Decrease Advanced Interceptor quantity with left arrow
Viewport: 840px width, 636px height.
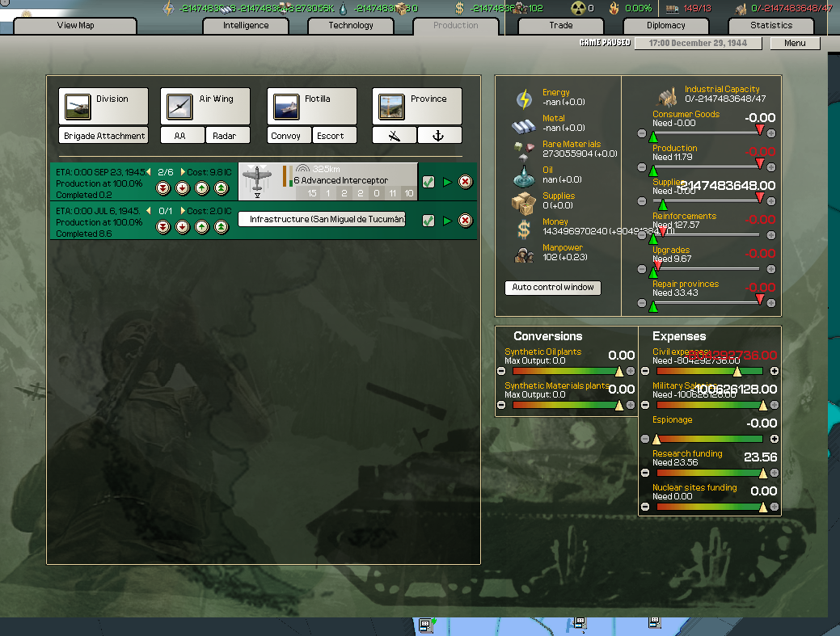tap(149, 172)
